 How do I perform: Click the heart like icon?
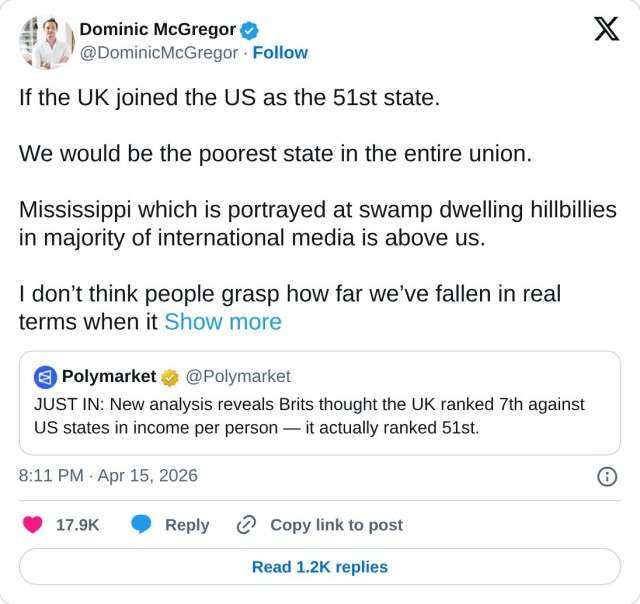pos(33,524)
